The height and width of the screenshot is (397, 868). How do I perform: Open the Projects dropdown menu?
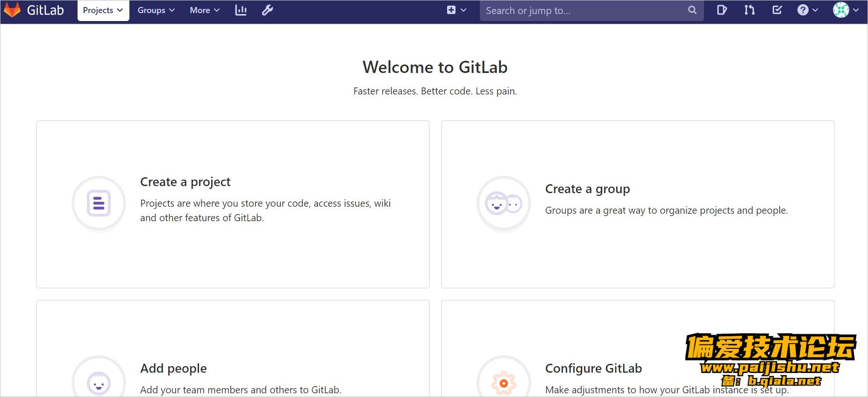point(103,10)
